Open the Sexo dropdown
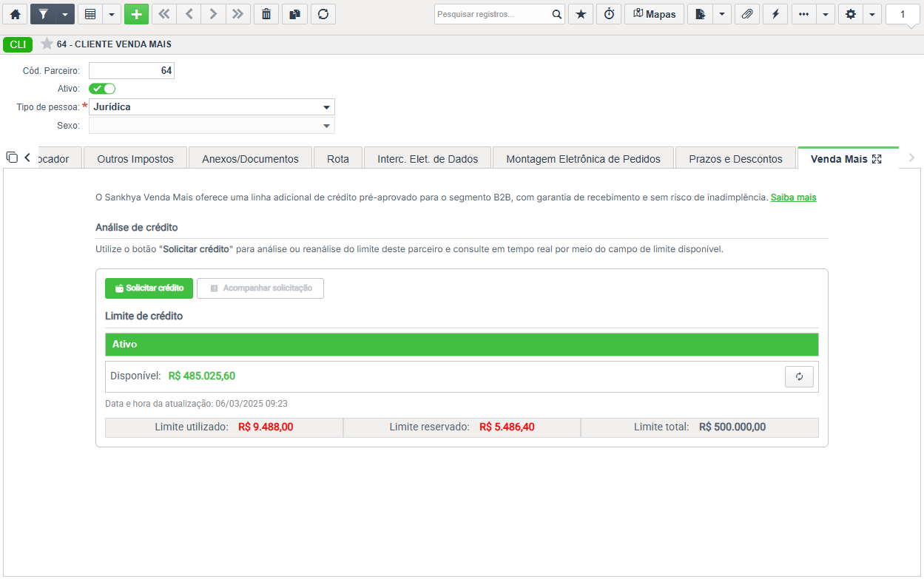Screen dimensions: 924x579 [212, 126]
